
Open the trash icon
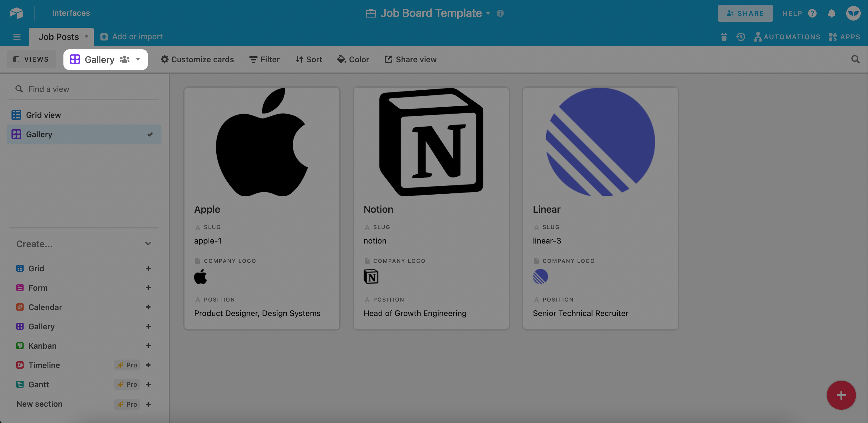(x=724, y=37)
